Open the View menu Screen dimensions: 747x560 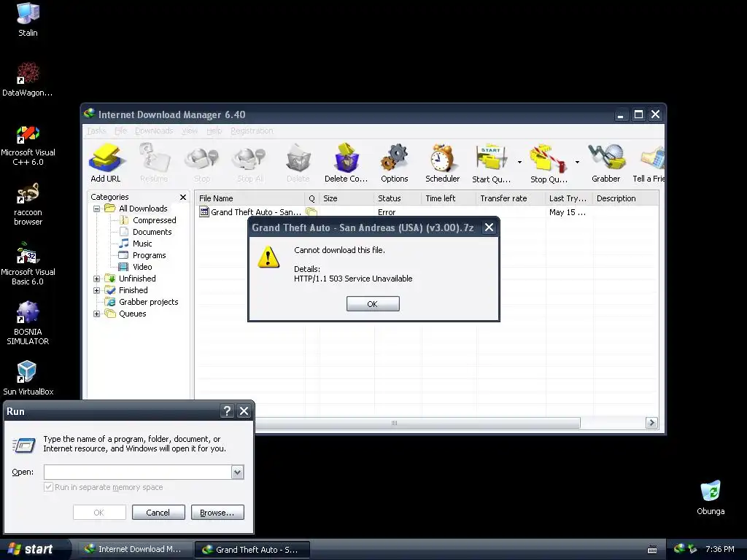[x=190, y=131]
